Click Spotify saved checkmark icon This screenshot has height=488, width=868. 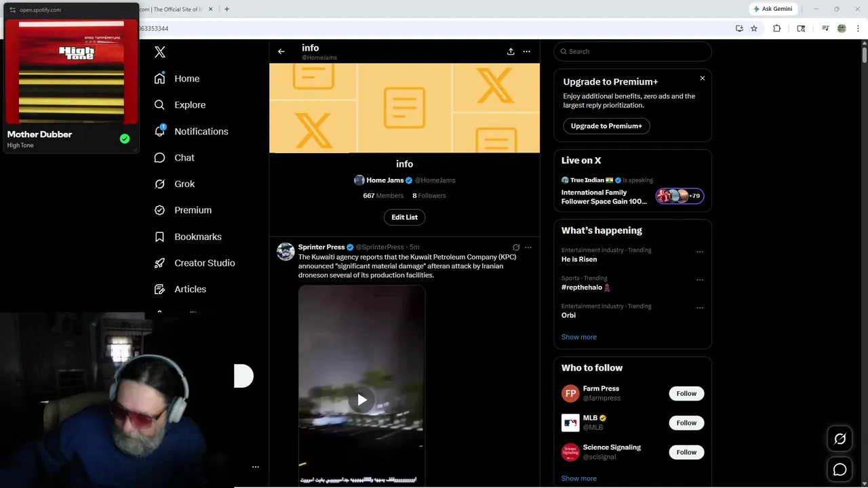[x=125, y=139]
